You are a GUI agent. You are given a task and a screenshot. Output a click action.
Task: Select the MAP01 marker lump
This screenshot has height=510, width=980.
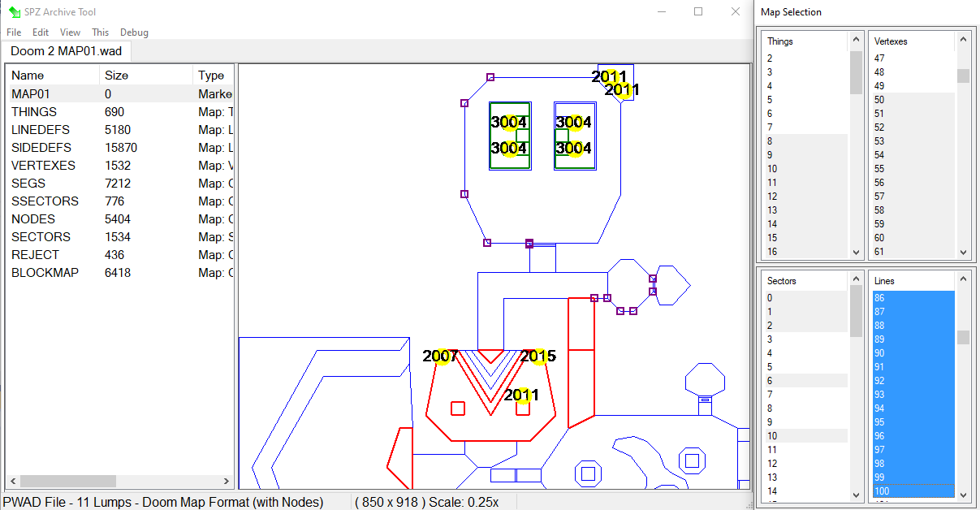click(x=120, y=94)
